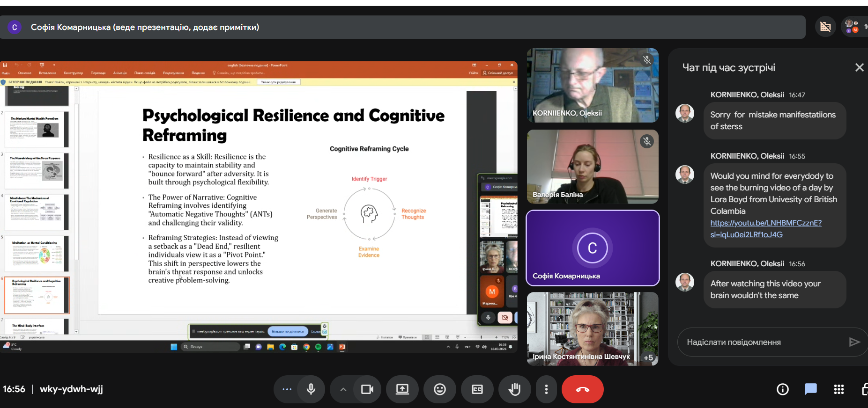Open the emoji reactions button
The width and height of the screenshot is (868, 408).
(439, 389)
